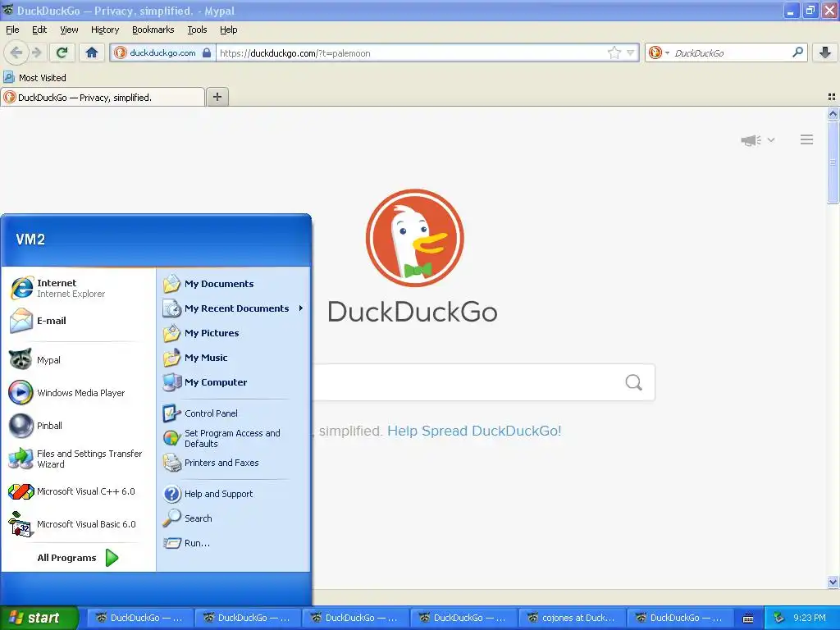The height and width of the screenshot is (630, 840).
Task: Launch Internet Explorer from Start menu
Action: (76, 288)
